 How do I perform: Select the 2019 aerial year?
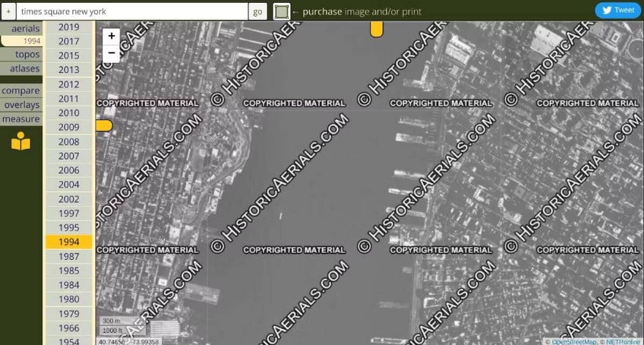[x=69, y=27]
